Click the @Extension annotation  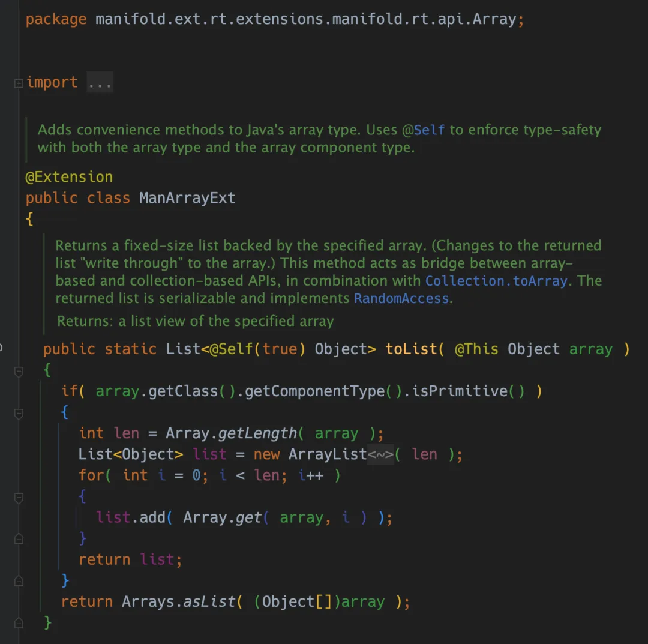coord(69,177)
